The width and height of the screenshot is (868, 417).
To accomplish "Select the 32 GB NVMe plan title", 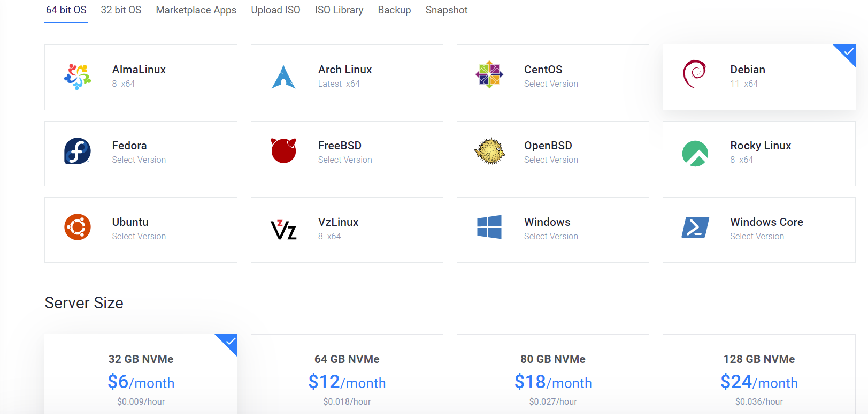I will (x=141, y=359).
